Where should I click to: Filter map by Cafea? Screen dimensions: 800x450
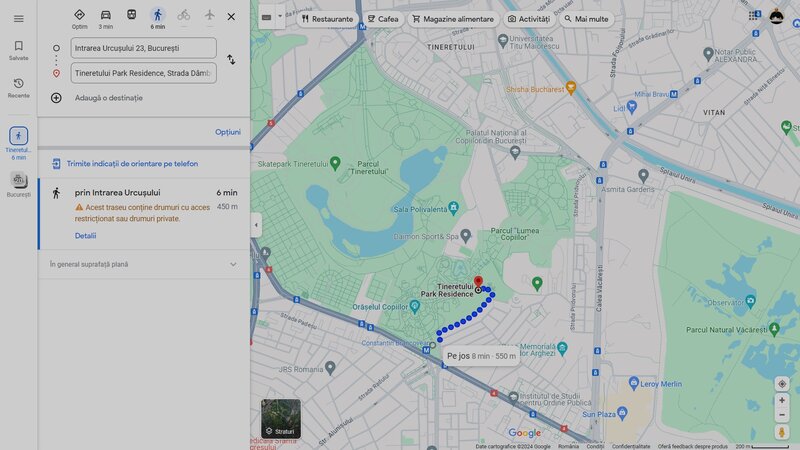tap(382, 18)
